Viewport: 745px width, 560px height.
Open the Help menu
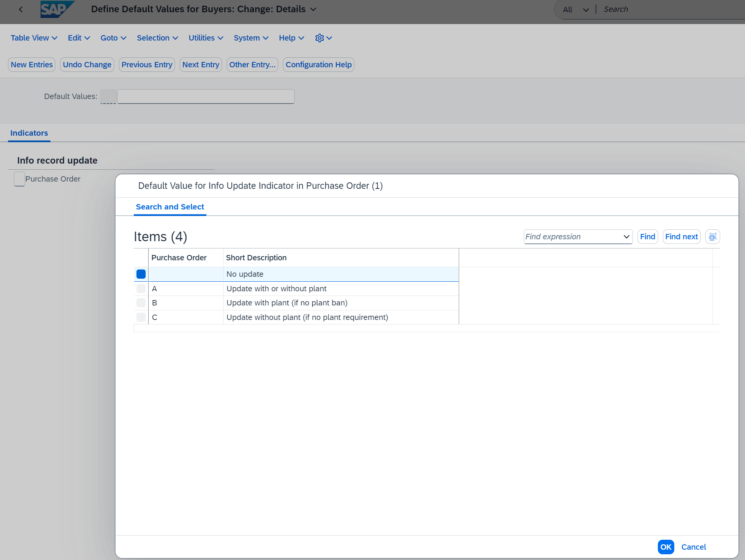point(291,38)
